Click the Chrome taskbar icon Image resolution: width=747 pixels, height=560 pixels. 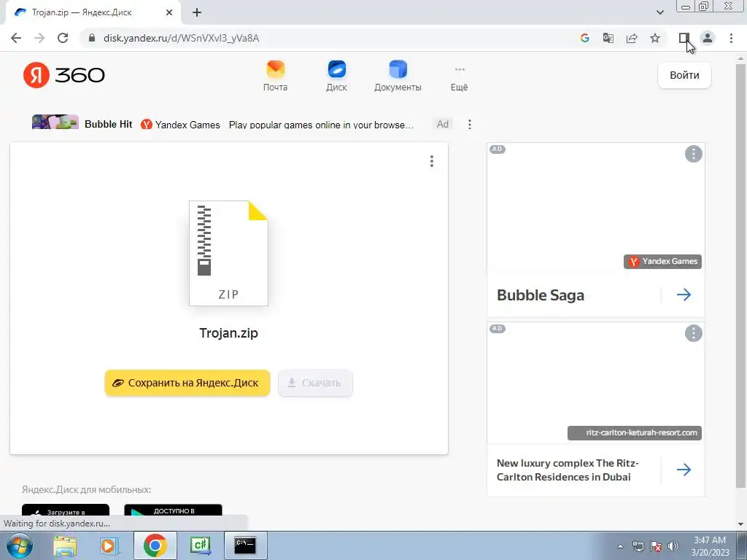[155, 545]
